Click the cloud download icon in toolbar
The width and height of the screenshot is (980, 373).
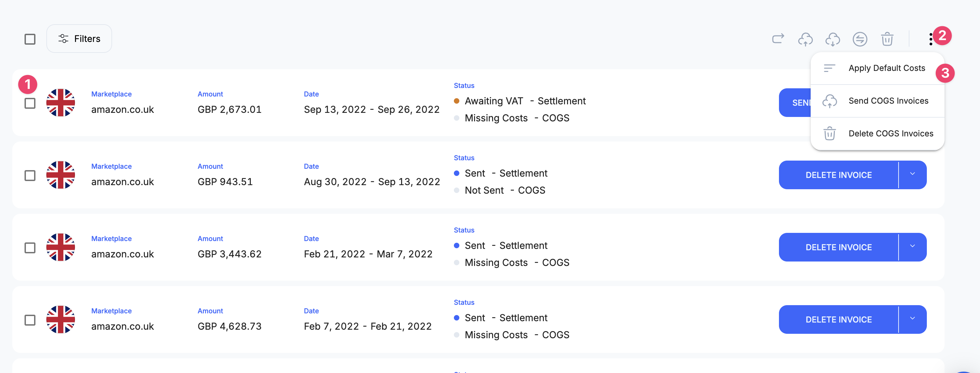pos(832,39)
